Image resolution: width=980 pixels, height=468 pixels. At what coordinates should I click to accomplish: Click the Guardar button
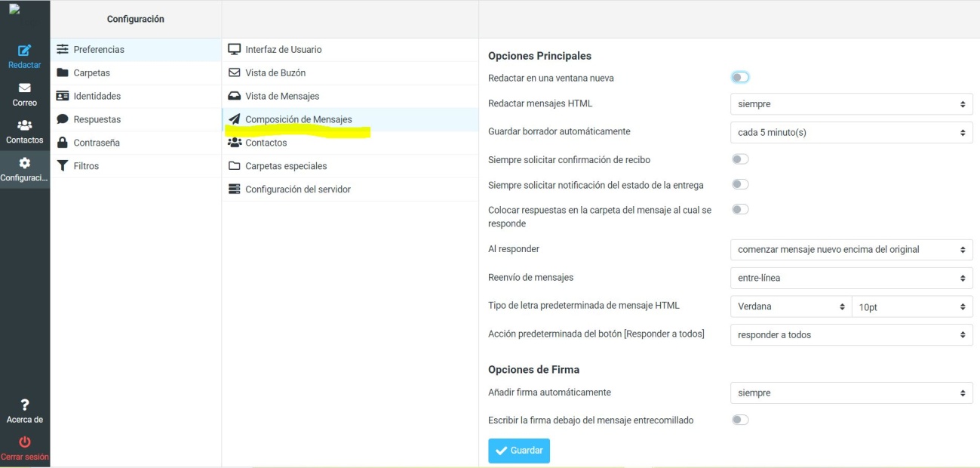[x=519, y=451]
